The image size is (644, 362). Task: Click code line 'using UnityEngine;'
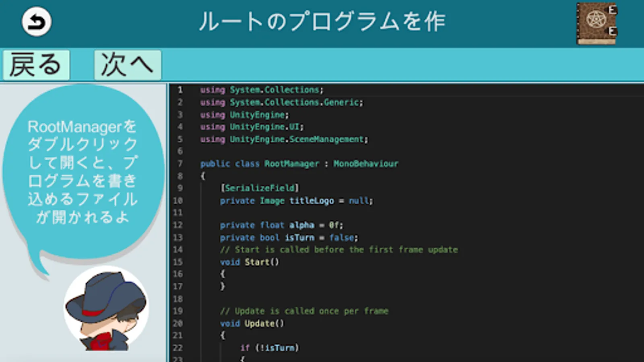(244, 115)
